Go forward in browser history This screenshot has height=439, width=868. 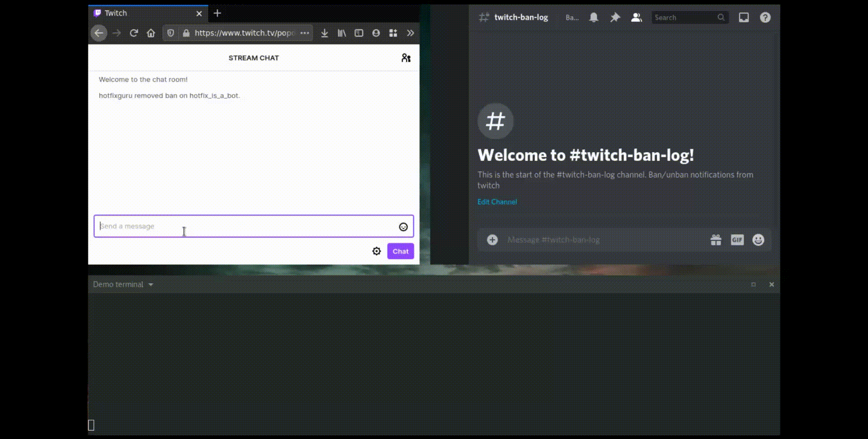117,33
